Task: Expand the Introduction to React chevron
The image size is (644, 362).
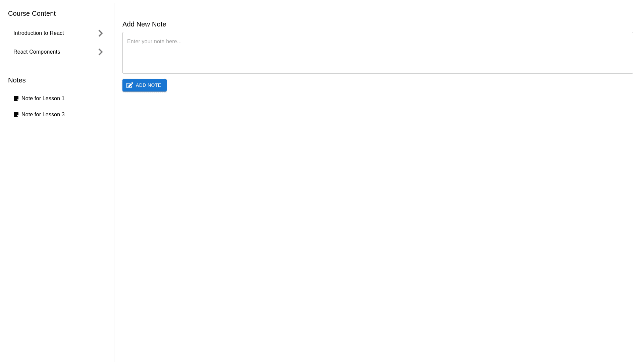Action: (x=100, y=33)
